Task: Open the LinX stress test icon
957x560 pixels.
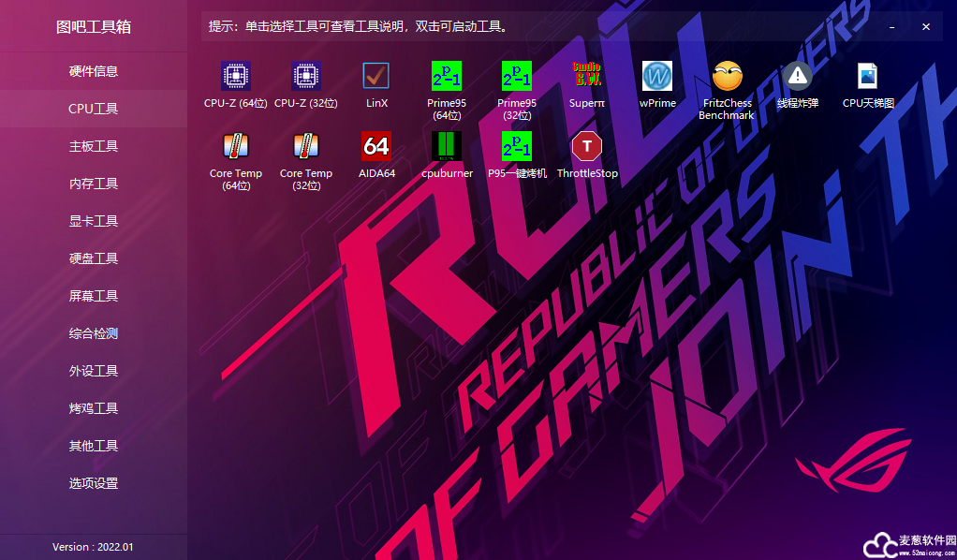Action: pyautogui.click(x=376, y=77)
